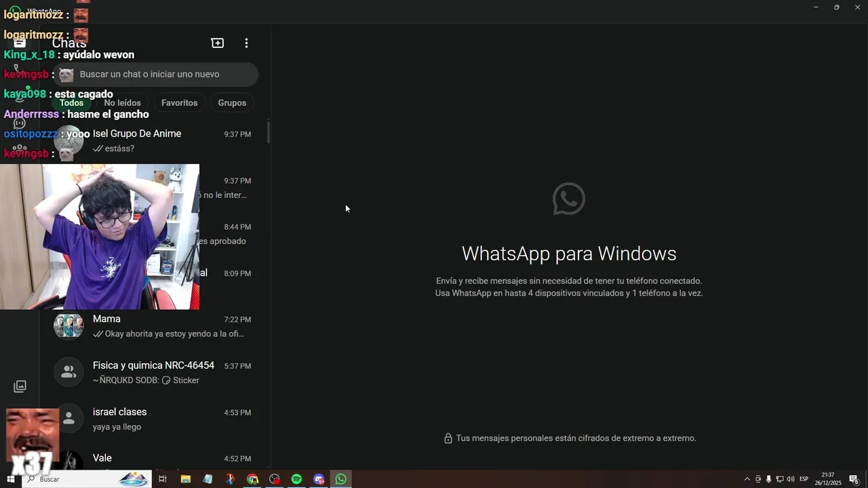The height and width of the screenshot is (488, 868).
Task: Open Task View on the taskbar
Action: pos(163,479)
